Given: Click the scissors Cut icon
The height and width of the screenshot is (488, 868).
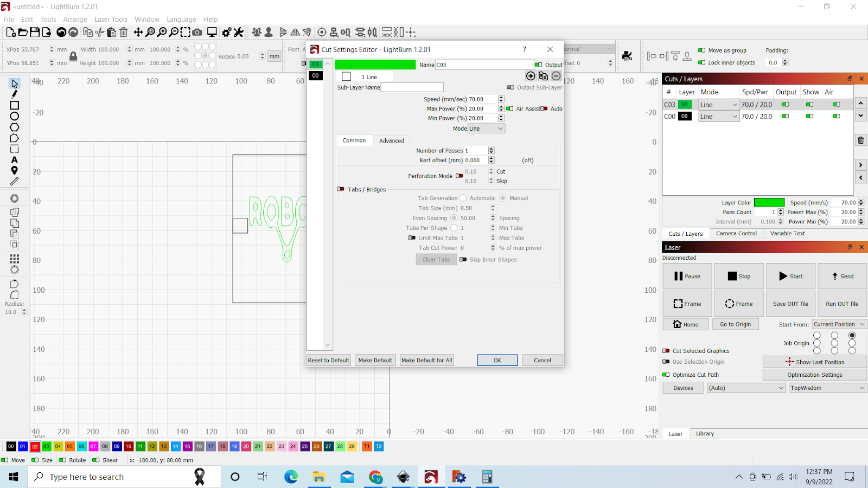Looking at the screenshot, I should coord(100,33).
